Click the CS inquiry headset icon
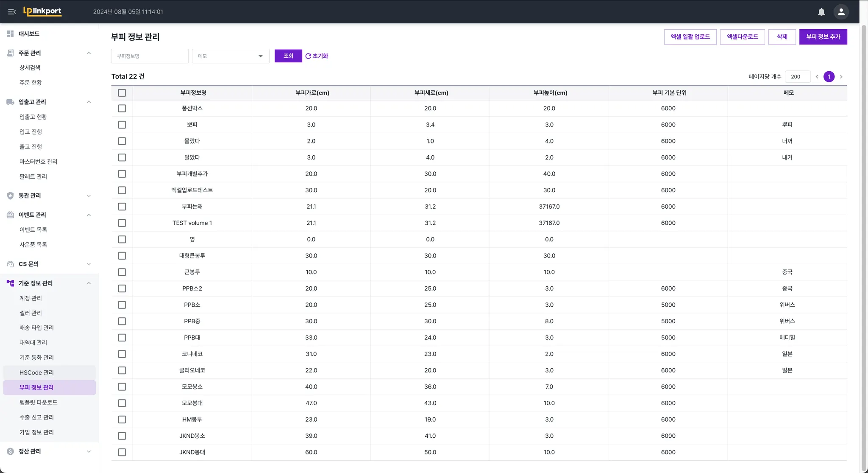The height and width of the screenshot is (473, 868). pyautogui.click(x=11, y=264)
